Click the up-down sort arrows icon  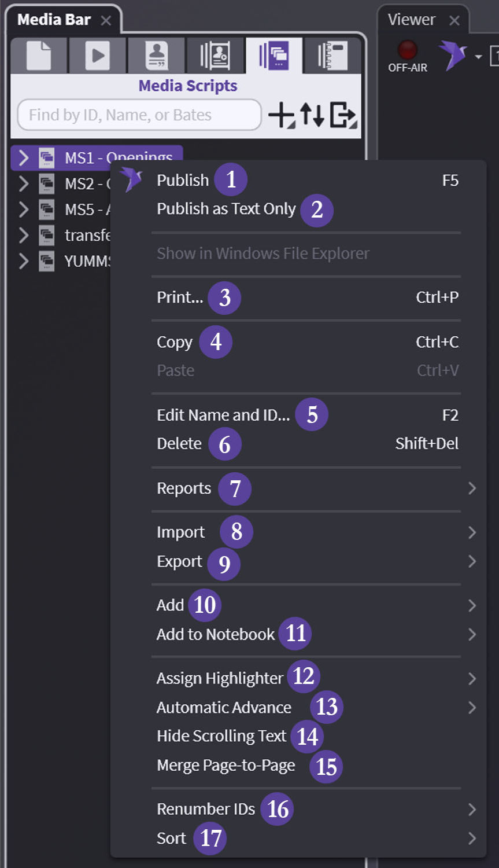(x=312, y=115)
